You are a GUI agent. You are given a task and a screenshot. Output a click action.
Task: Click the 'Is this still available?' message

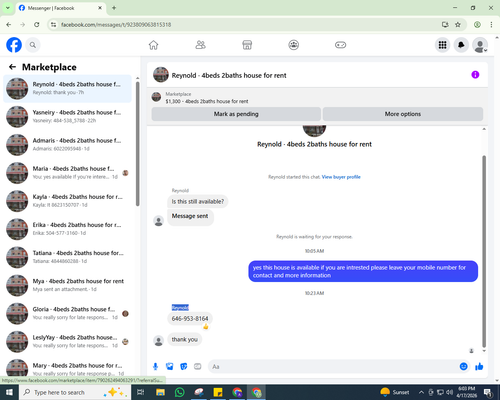198,201
